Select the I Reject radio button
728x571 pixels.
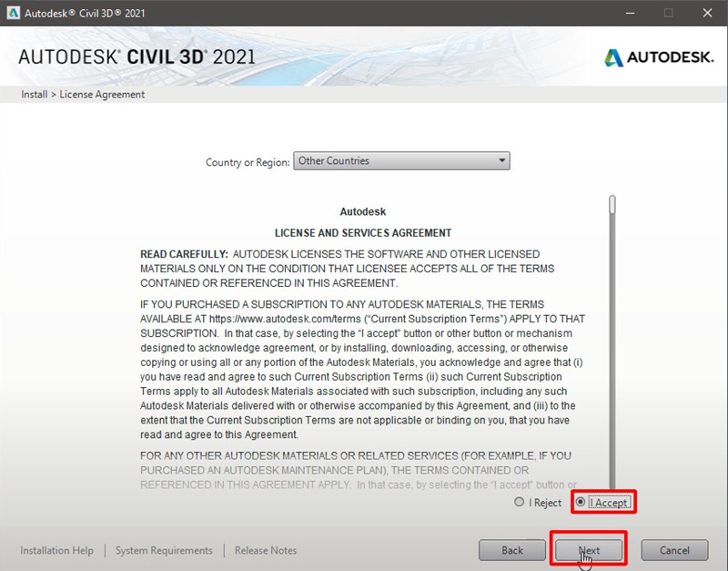point(519,503)
